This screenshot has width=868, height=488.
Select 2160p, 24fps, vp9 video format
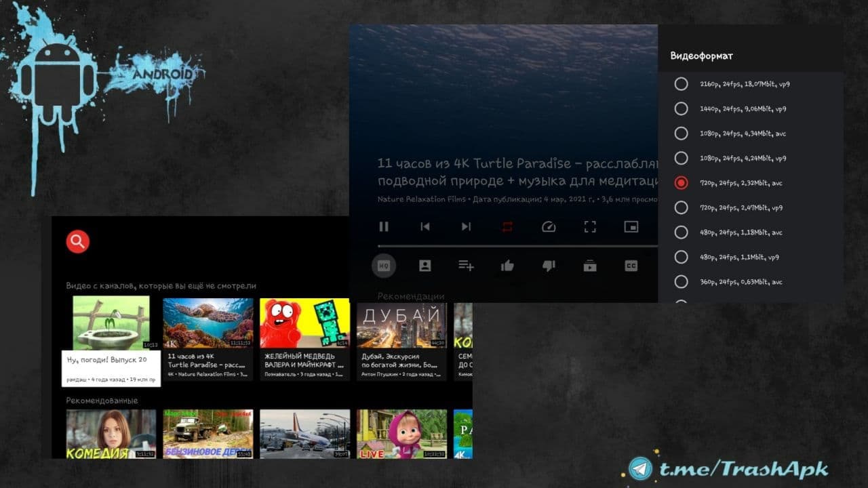tap(751, 84)
